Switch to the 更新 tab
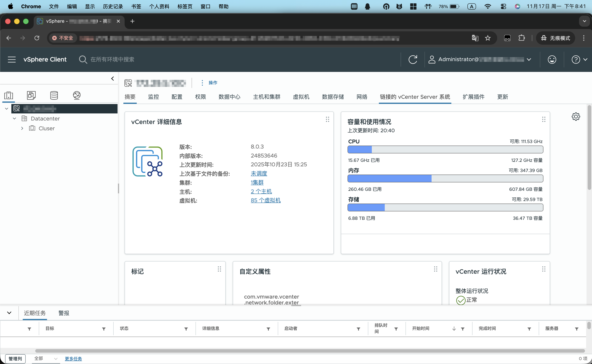592x364 pixels. click(502, 97)
